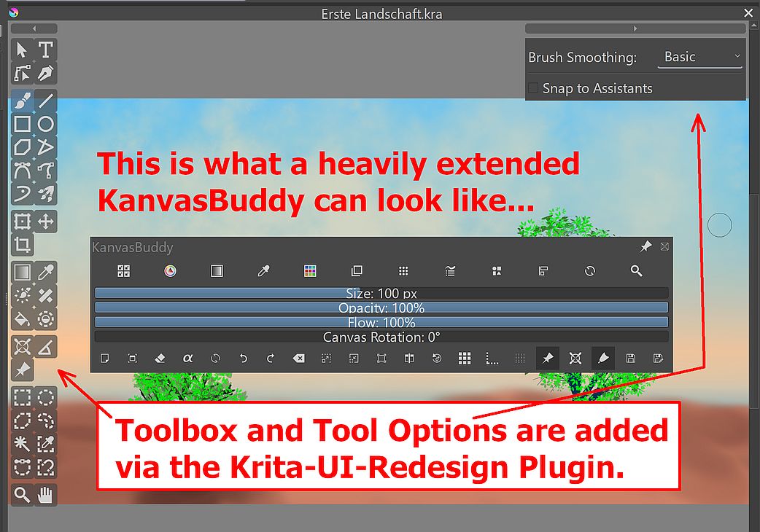760x532 pixels.
Task: Select the Colorize Mask tool
Action: [x=23, y=296]
